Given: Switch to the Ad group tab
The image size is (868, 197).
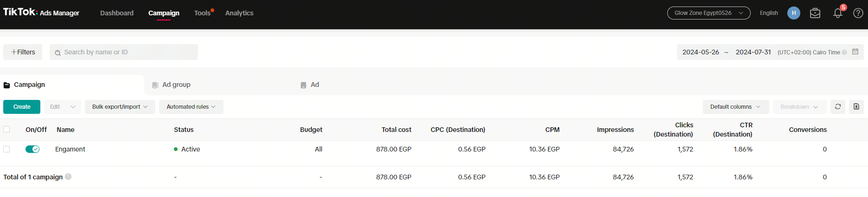Looking at the screenshot, I should point(176,85).
